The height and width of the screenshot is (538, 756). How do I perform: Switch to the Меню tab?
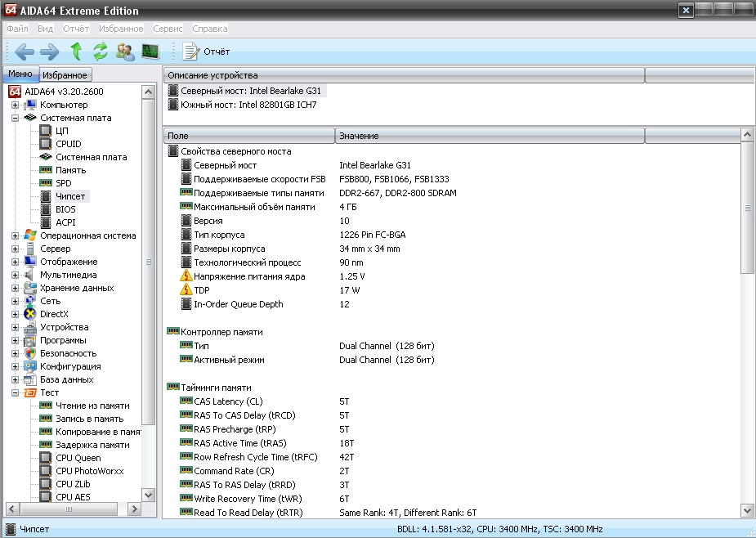[x=20, y=74]
